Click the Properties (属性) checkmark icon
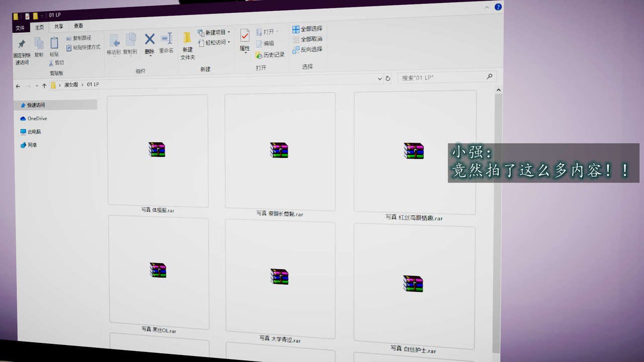Screen dimensions: 644x362 pos(245,36)
